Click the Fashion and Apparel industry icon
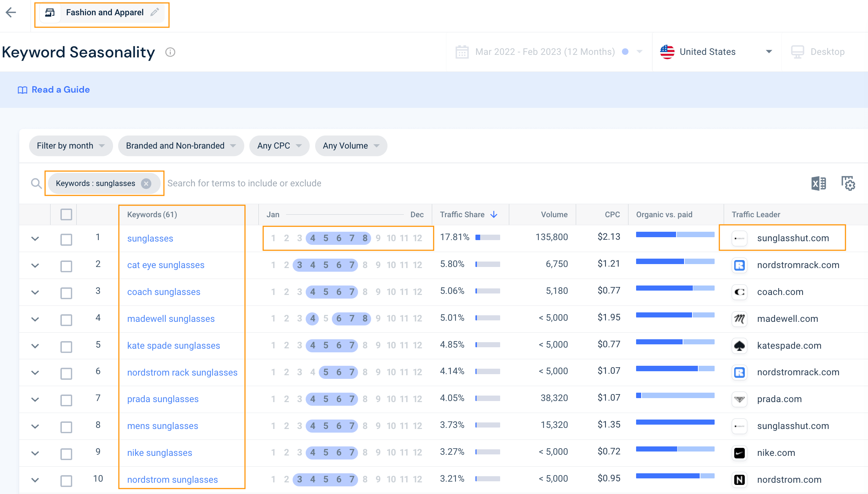This screenshot has width=868, height=494. [x=50, y=13]
